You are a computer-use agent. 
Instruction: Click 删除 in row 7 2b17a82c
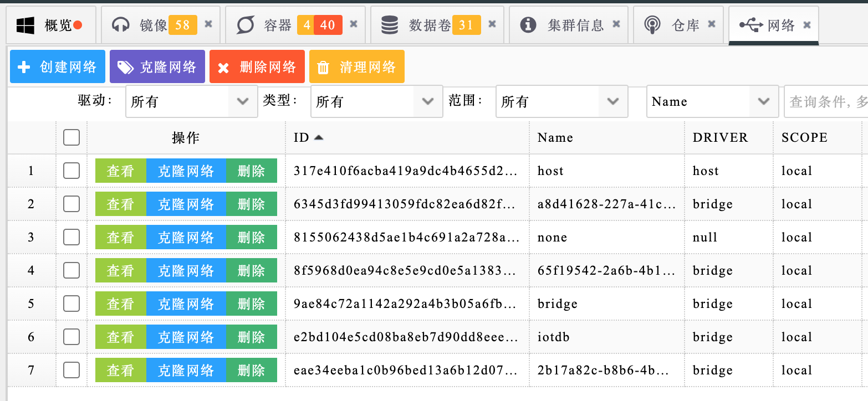click(x=252, y=370)
